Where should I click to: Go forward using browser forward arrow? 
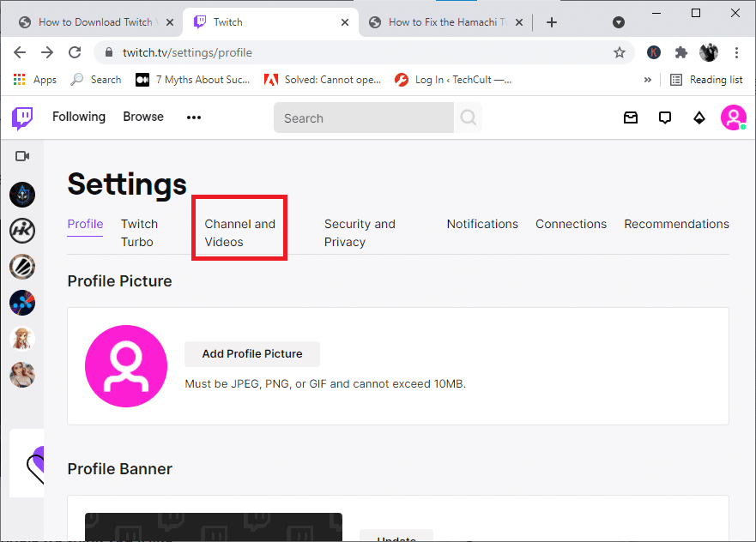tap(47, 52)
